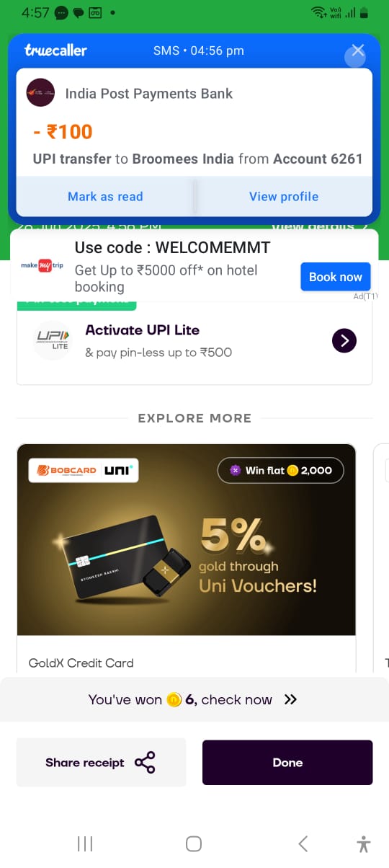Tap Book now on hotel ad

[x=336, y=277]
